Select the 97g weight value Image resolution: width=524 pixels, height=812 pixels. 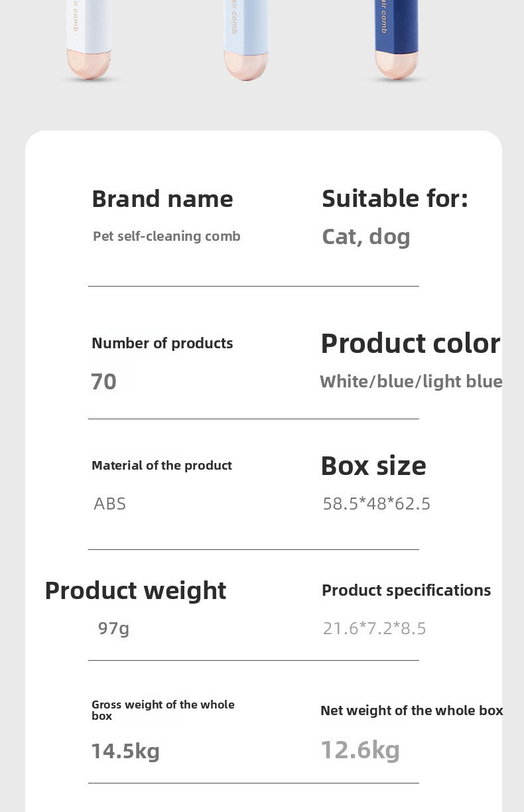point(113,628)
